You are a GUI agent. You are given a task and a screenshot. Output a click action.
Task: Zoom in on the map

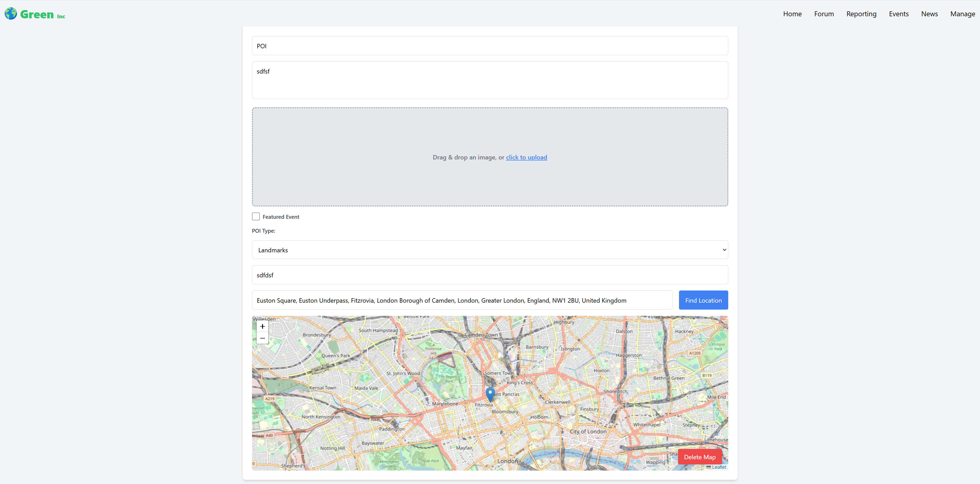[262, 326]
